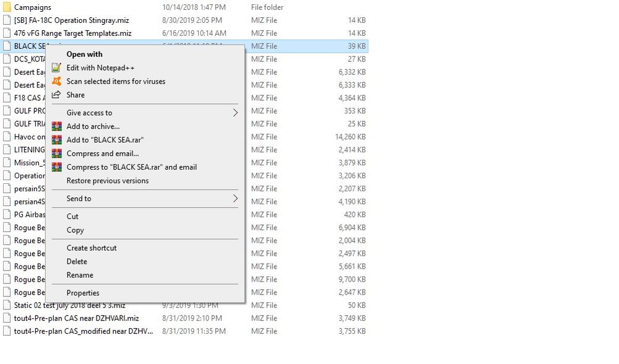Click file icon of 476 vFG Range Target Templates.miz
The width and height of the screenshot is (619, 364).
click(7, 33)
